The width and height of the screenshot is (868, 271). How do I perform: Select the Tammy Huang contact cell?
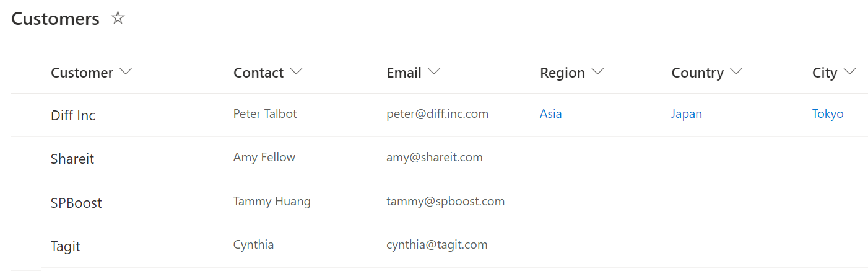click(271, 202)
